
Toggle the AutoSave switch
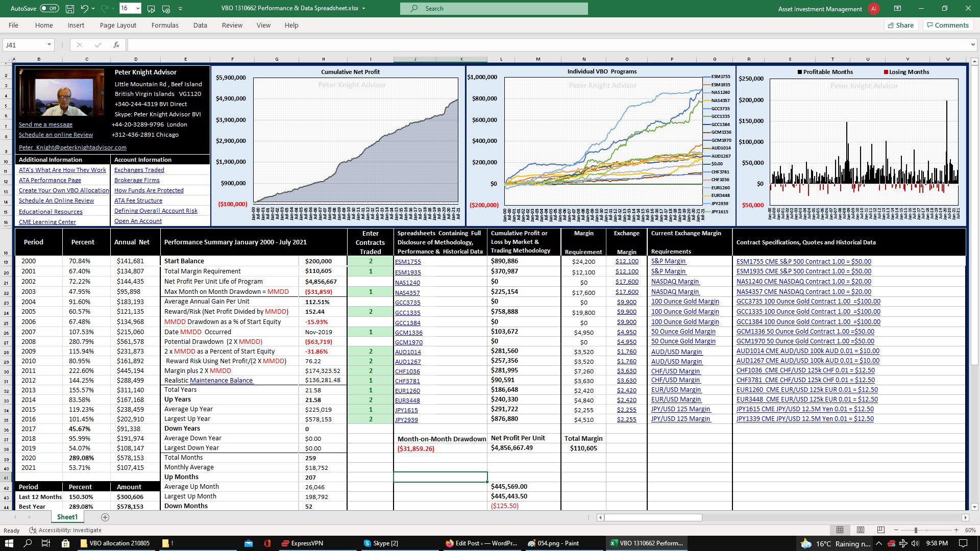[49, 9]
